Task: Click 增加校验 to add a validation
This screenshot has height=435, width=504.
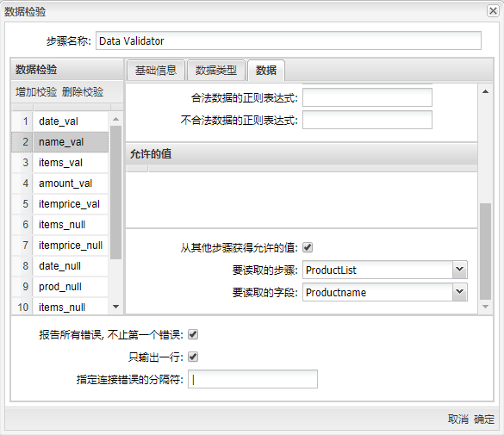Action: coord(36,92)
